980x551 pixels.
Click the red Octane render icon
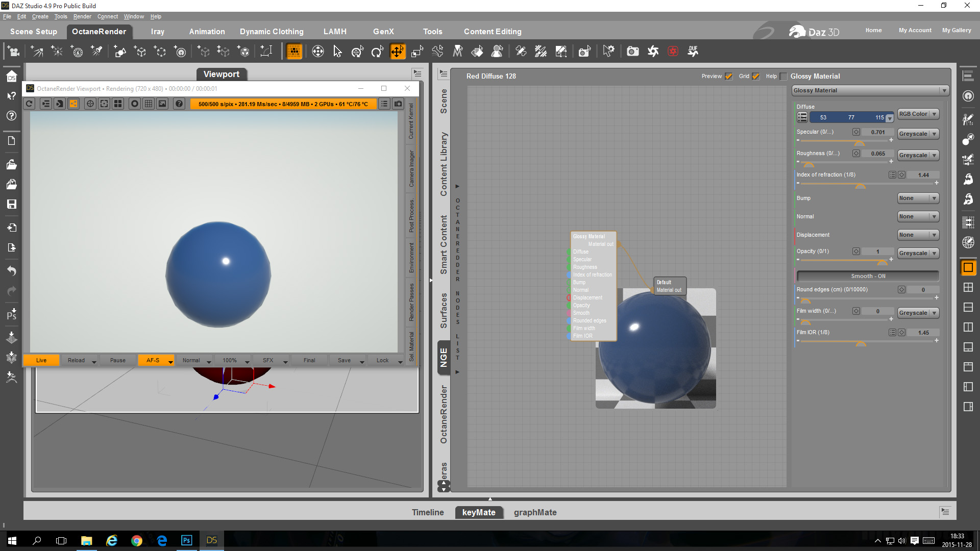(673, 51)
